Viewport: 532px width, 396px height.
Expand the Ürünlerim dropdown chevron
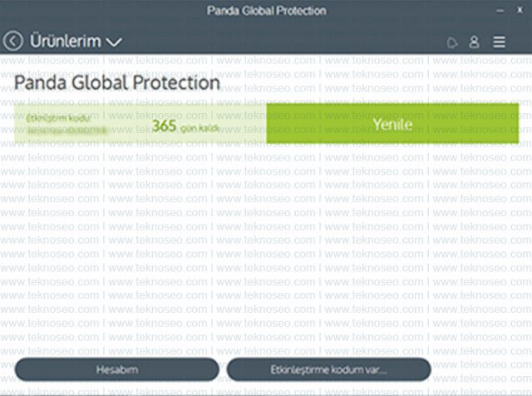tap(114, 42)
